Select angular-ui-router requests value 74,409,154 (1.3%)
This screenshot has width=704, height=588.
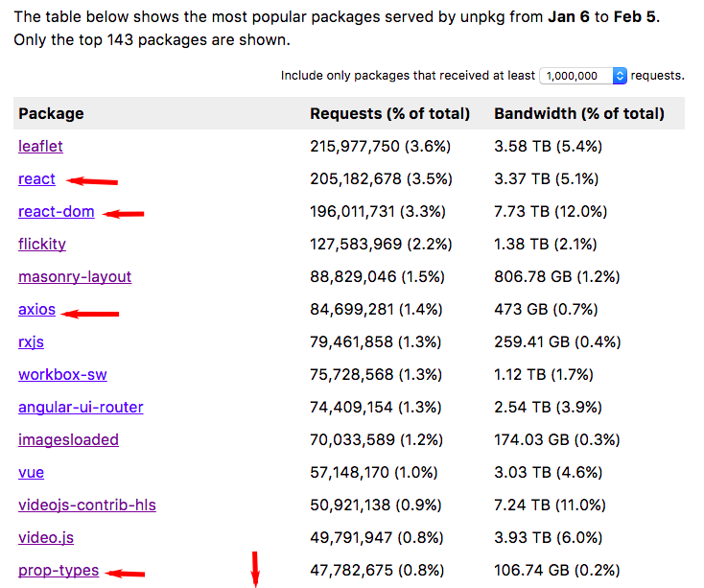point(376,407)
